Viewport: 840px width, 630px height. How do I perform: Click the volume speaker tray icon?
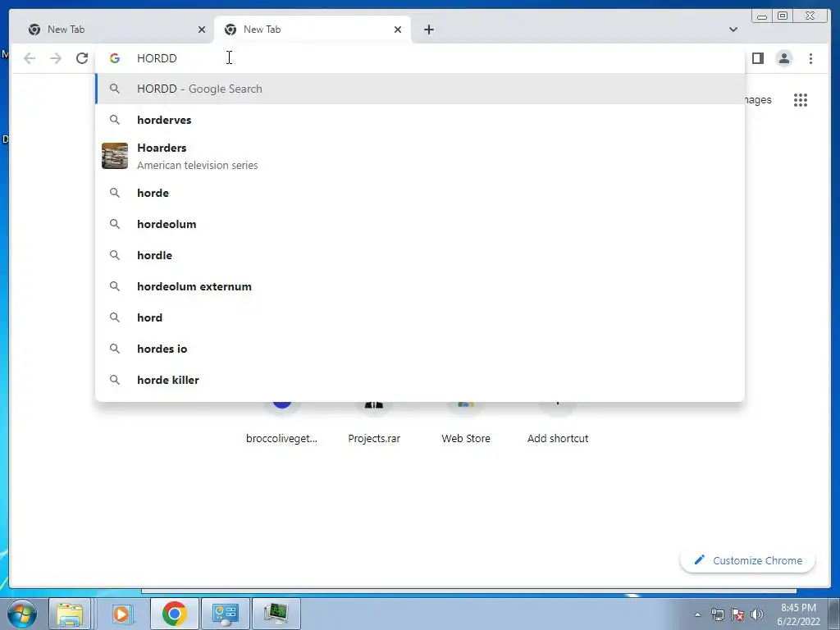click(x=757, y=614)
